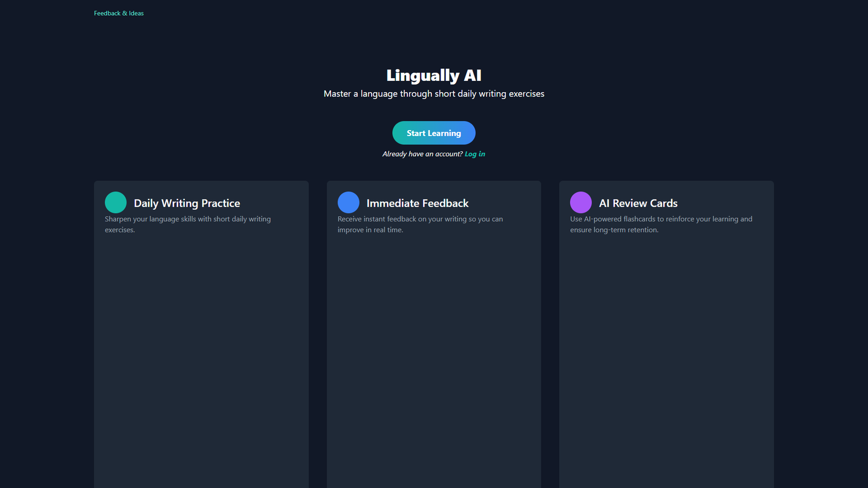The width and height of the screenshot is (868, 488).
Task: Click the tagline about daily writing exercises
Action: pyautogui.click(x=433, y=93)
